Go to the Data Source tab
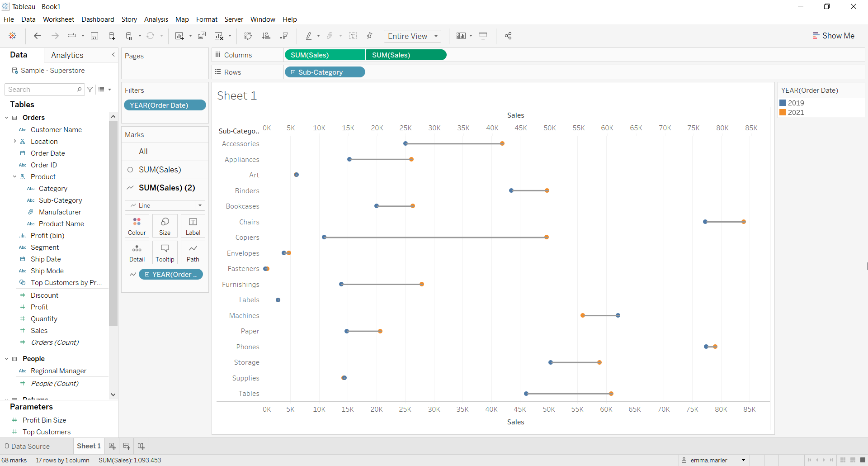This screenshot has width=868, height=466. pyautogui.click(x=27, y=446)
